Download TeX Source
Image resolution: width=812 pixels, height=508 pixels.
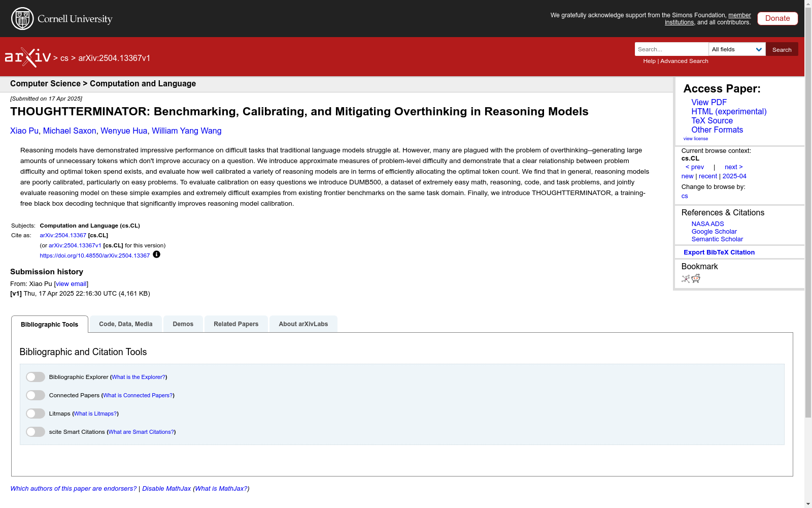[x=712, y=120]
